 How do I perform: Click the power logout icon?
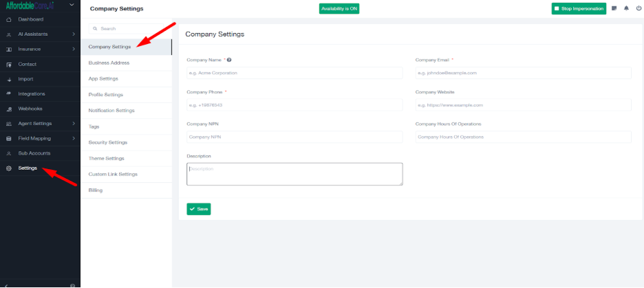click(638, 9)
